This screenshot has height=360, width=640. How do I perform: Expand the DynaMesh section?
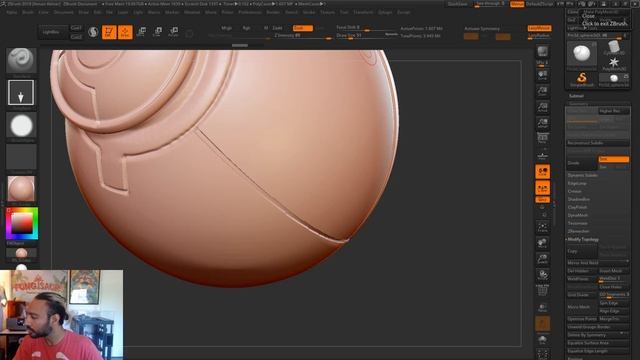click(x=578, y=215)
